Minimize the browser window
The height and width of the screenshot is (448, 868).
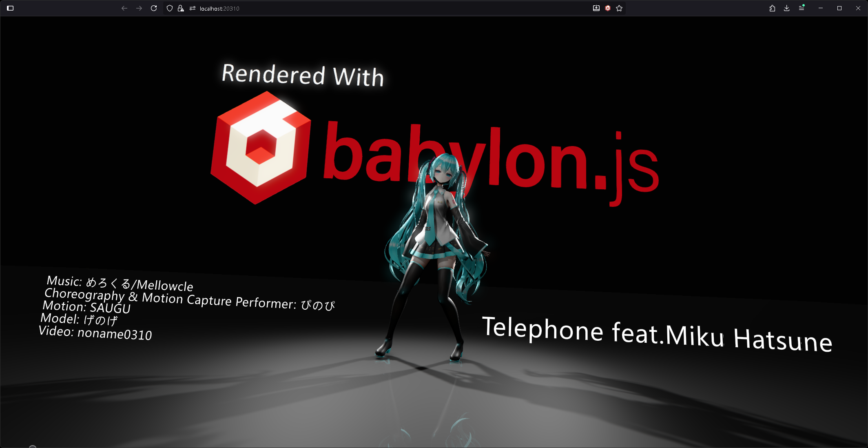(x=821, y=8)
